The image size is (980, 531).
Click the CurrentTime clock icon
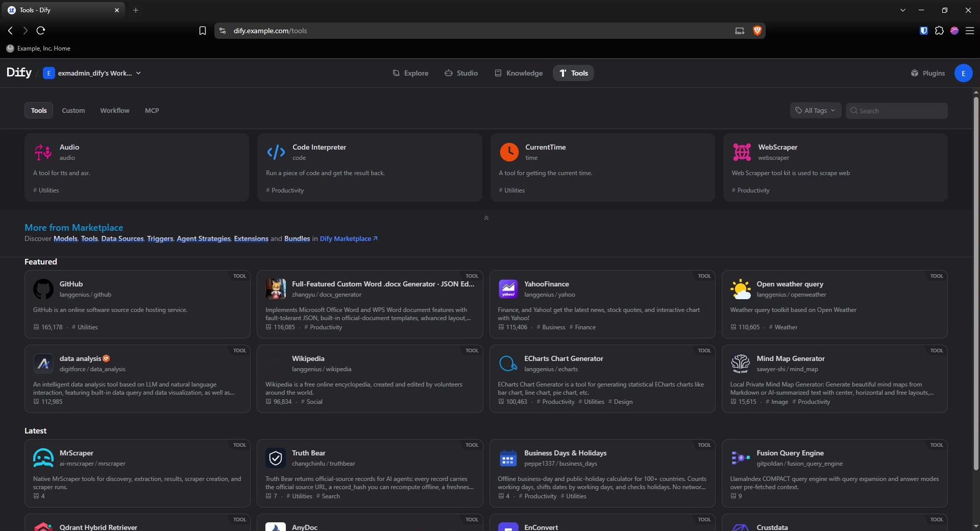click(x=509, y=152)
